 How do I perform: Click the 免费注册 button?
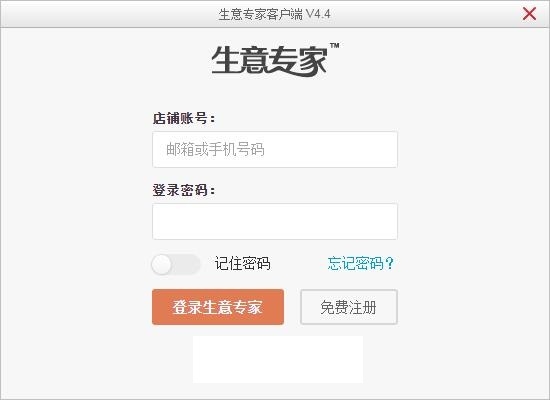pyautogui.click(x=349, y=307)
